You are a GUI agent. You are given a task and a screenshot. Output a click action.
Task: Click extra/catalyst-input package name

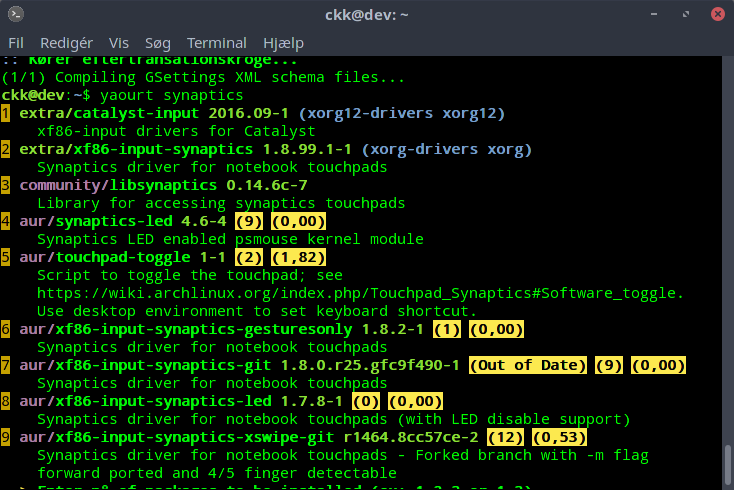(109, 113)
